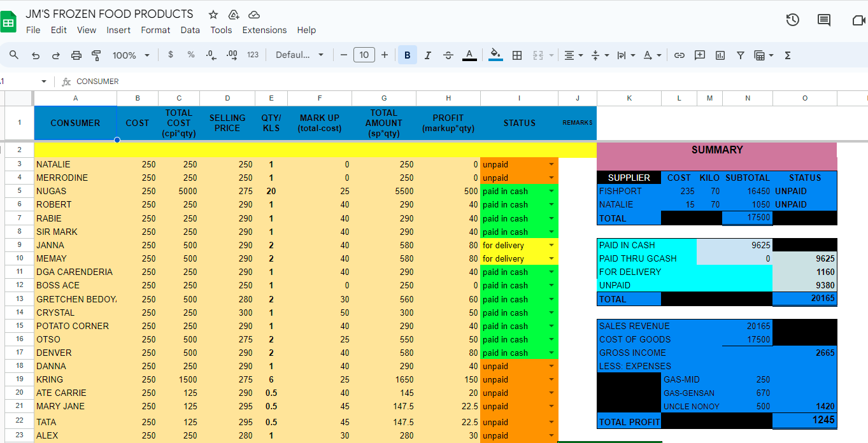Open text wrapping dropdown
The height and width of the screenshot is (443, 868).
pyautogui.click(x=626, y=55)
